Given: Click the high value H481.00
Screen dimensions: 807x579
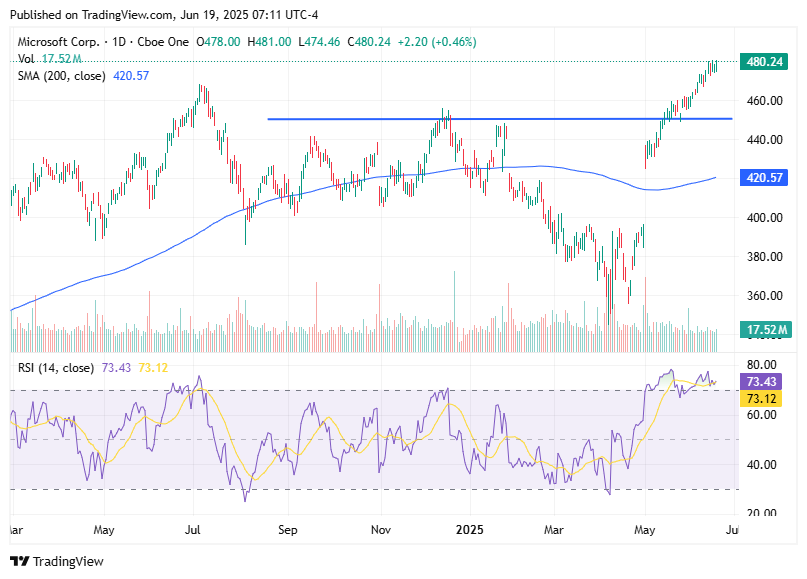Looking at the screenshot, I should point(269,42).
